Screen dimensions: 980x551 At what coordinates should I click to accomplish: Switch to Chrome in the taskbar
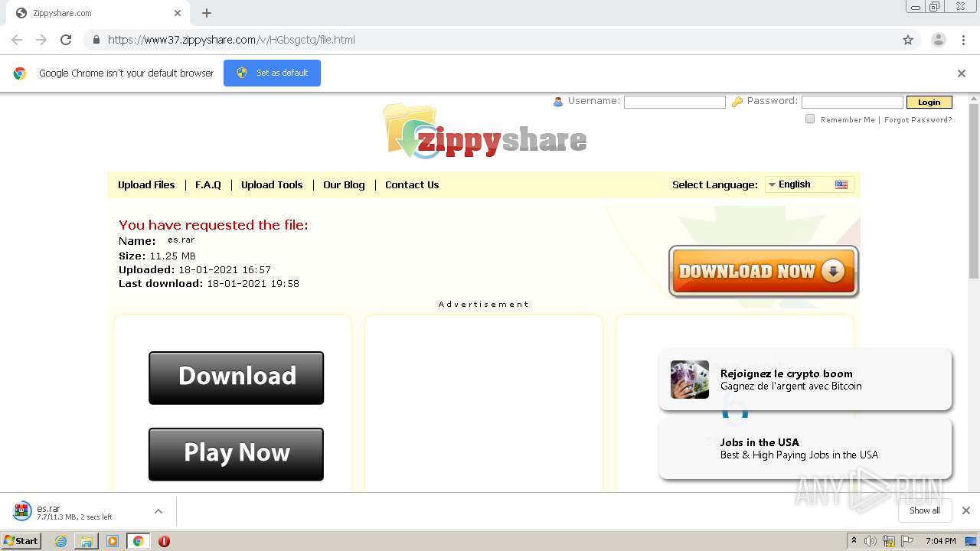pyautogui.click(x=139, y=541)
